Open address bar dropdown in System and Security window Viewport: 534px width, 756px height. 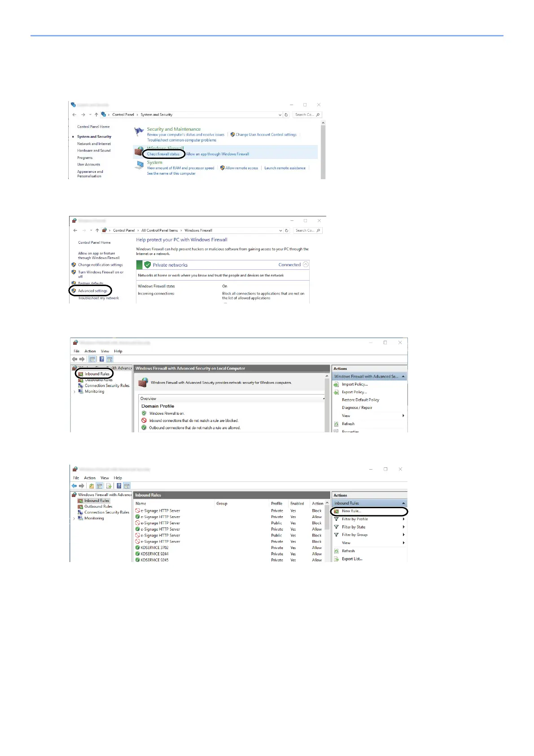[x=280, y=114]
